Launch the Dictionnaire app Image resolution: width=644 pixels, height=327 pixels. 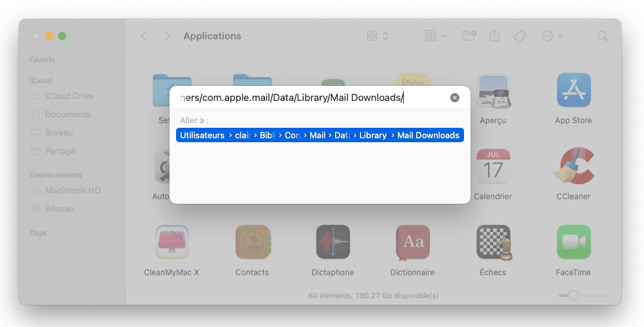coord(412,242)
